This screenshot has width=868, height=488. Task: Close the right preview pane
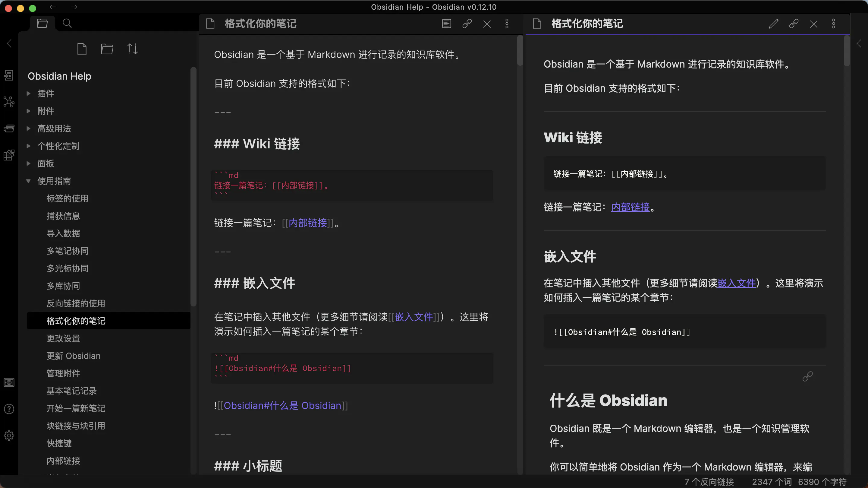pos(814,24)
